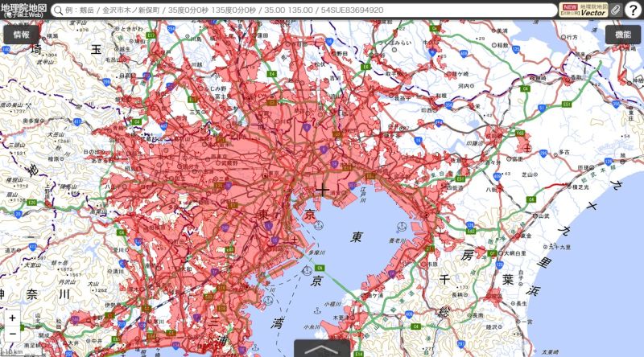Focus the place-name search input field
Image resolution: width=644 pixels, height=357 pixels.
(304, 10)
